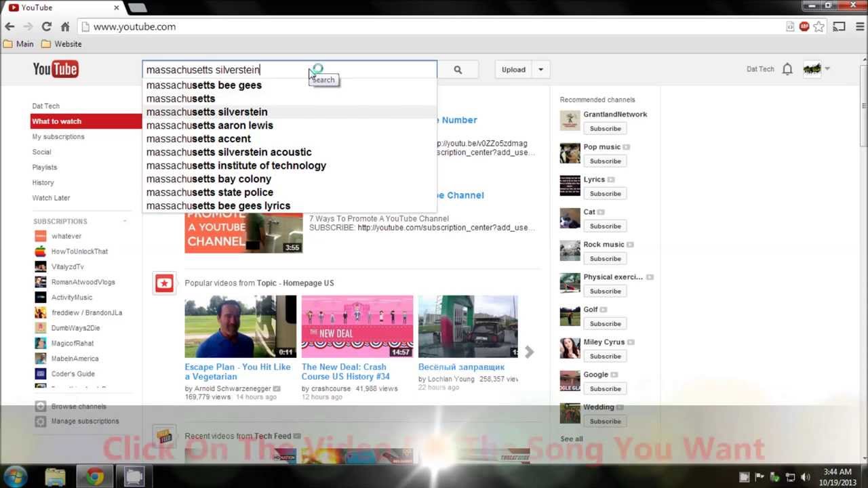This screenshot has height=488, width=868.
Task: Subscribe to Cat channel
Action: 605,226
